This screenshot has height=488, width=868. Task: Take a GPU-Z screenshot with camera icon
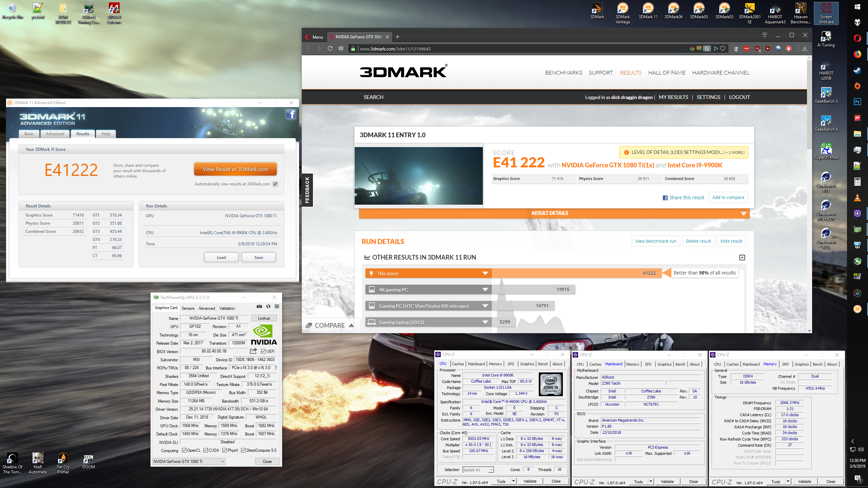259,306
